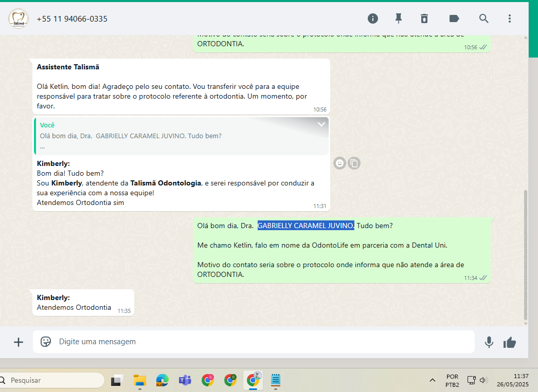Viewport: 538px width, 392px height.
Task: Launch Microsoft Edge from the taskbar
Action: pyautogui.click(x=163, y=380)
